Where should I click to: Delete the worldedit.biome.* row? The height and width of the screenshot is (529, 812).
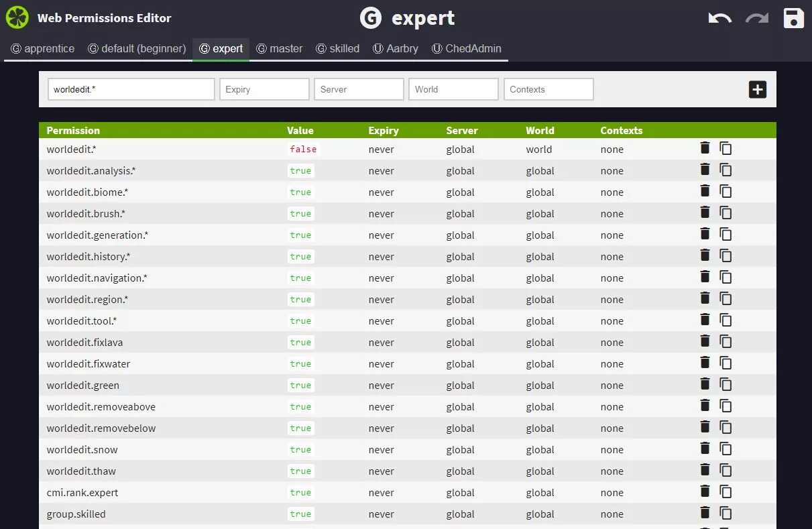click(705, 191)
